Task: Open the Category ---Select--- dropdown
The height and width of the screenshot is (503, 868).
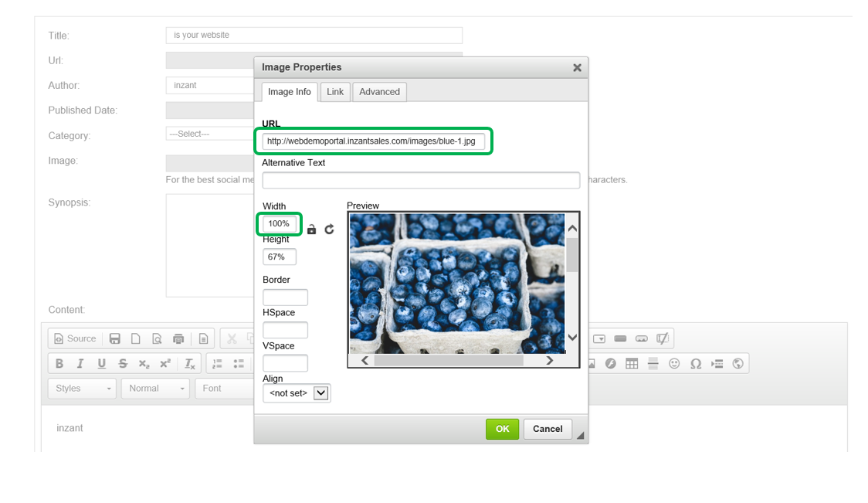Action: point(210,134)
